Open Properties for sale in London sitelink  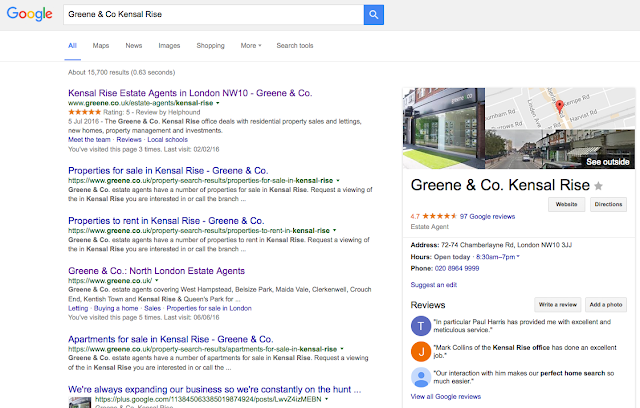(209, 308)
